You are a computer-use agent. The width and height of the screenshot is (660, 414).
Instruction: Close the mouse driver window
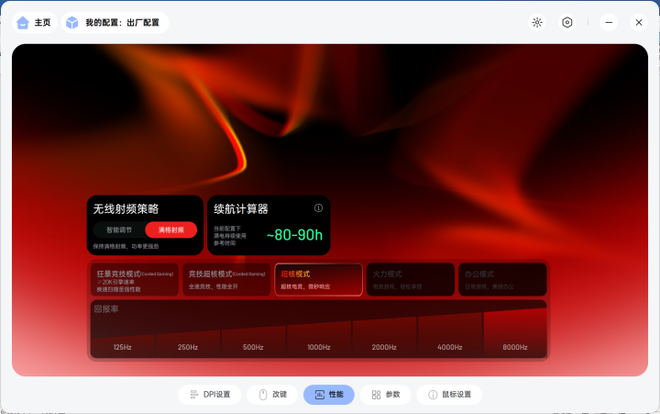pyautogui.click(x=639, y=22)
